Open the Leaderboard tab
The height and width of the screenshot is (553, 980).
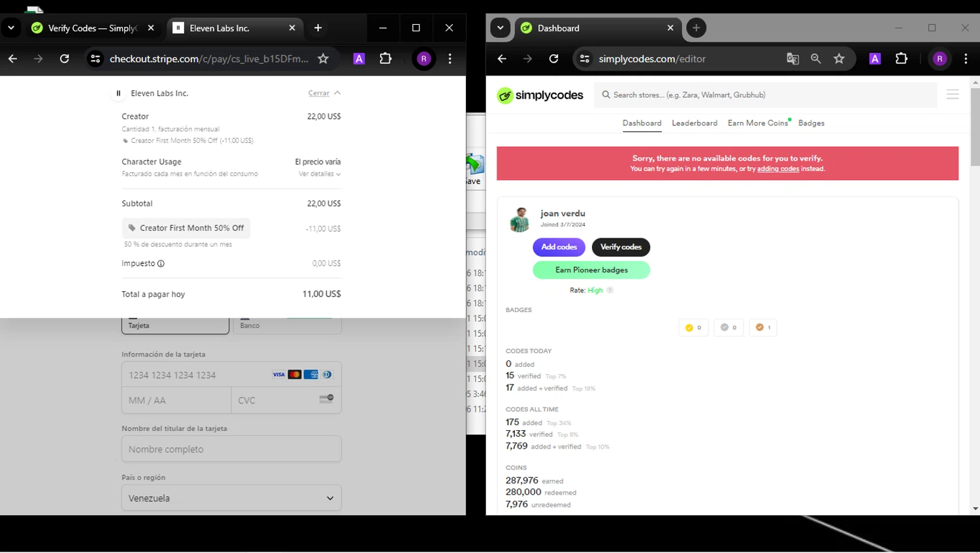coord(694,123)
